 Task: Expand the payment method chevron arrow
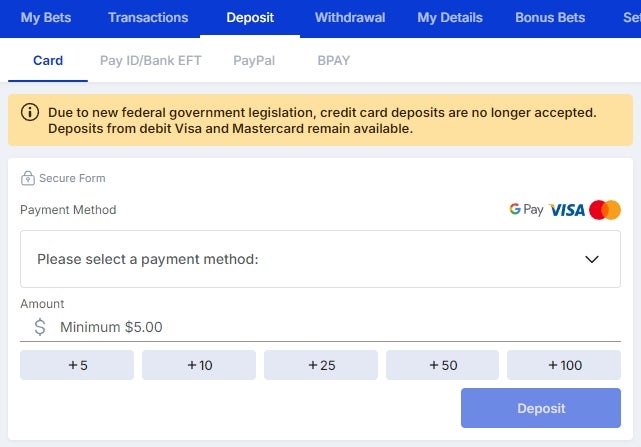[x=592, y=259]
